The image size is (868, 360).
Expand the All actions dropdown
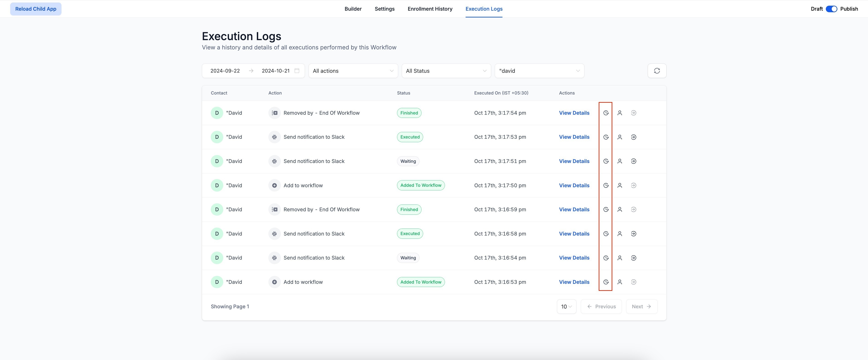click(353, 71)
